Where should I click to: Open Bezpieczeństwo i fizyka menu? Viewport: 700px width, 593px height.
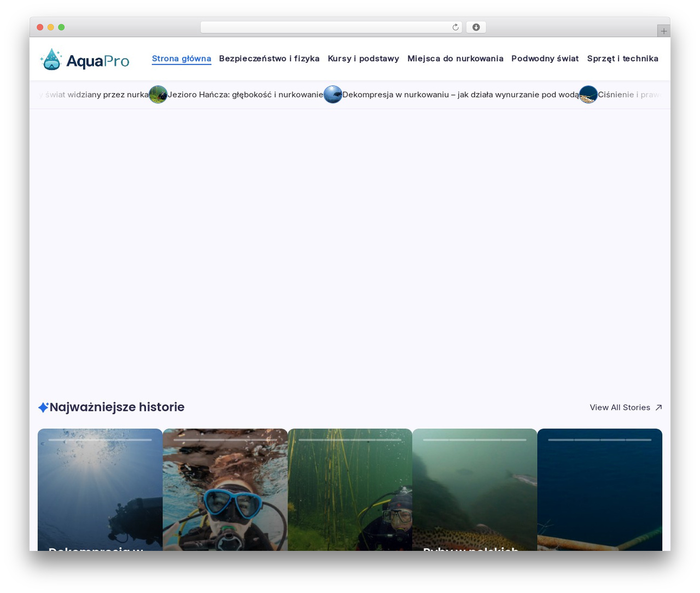click(x=269, y=59)
